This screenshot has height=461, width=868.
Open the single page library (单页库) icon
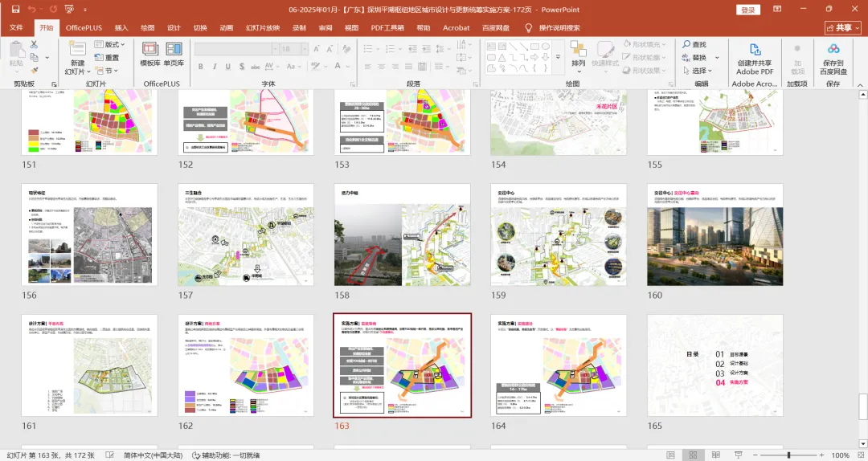click(x=174, y=49)
